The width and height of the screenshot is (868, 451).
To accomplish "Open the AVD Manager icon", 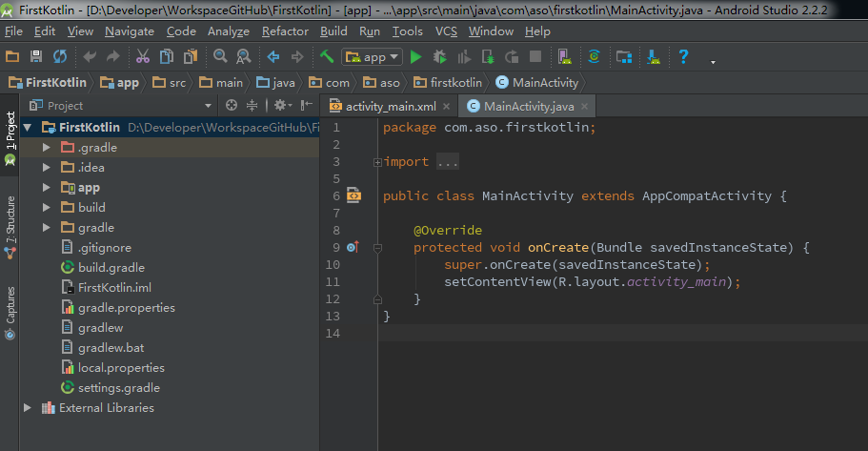I will pyautogui.click(x=565, y=56).
